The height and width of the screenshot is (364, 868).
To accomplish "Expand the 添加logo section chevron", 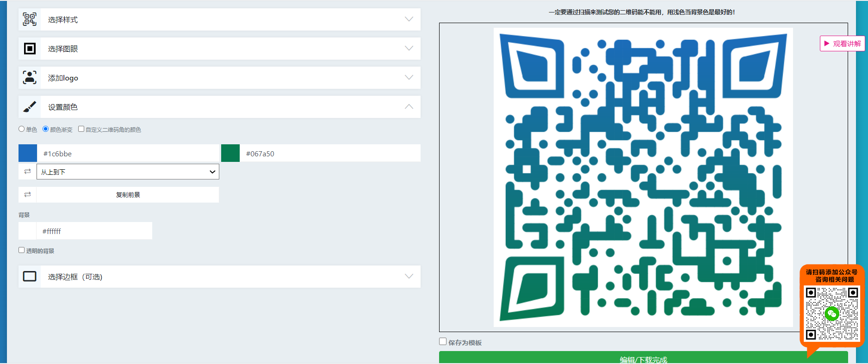I will click(x=409, y=78).
